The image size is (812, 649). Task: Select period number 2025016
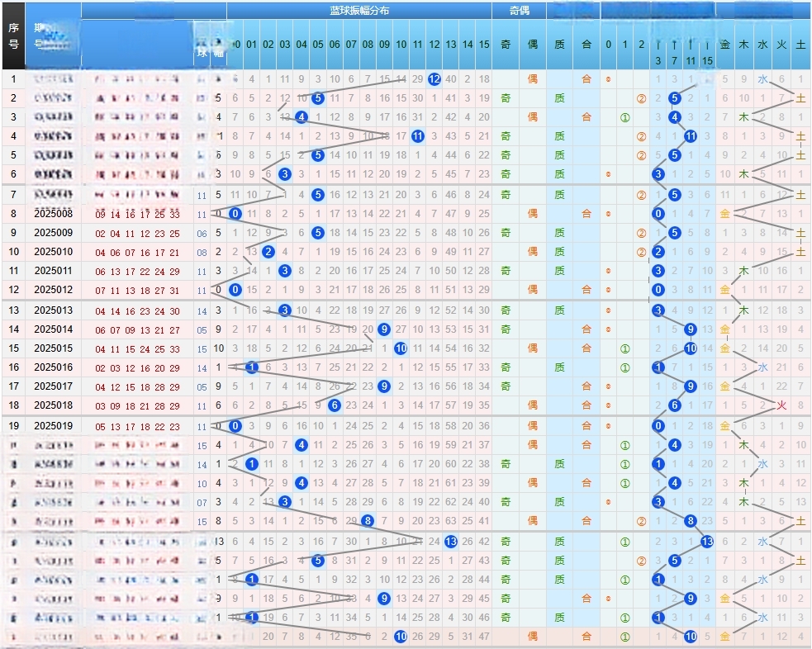pyautogui.click(x=54, y=367)
